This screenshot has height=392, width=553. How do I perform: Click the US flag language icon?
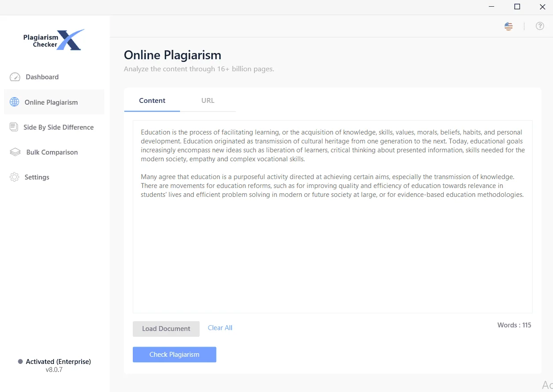(x=508, y=26)
